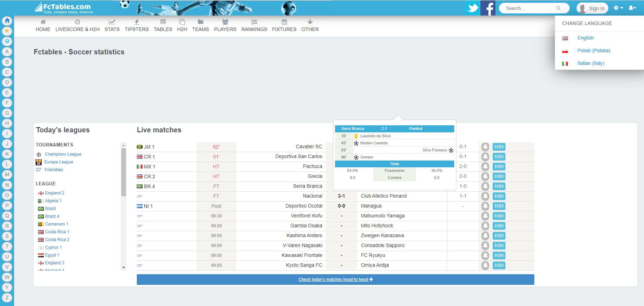Open H2H for Cavalier SC match

(x=499, y=147)
